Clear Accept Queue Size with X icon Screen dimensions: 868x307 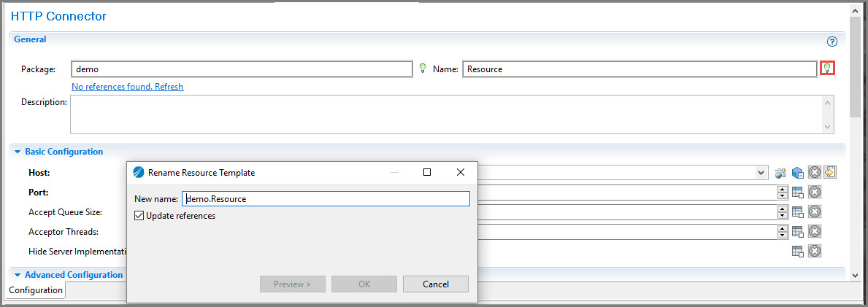pyautogui.click(x=814, y=212)
